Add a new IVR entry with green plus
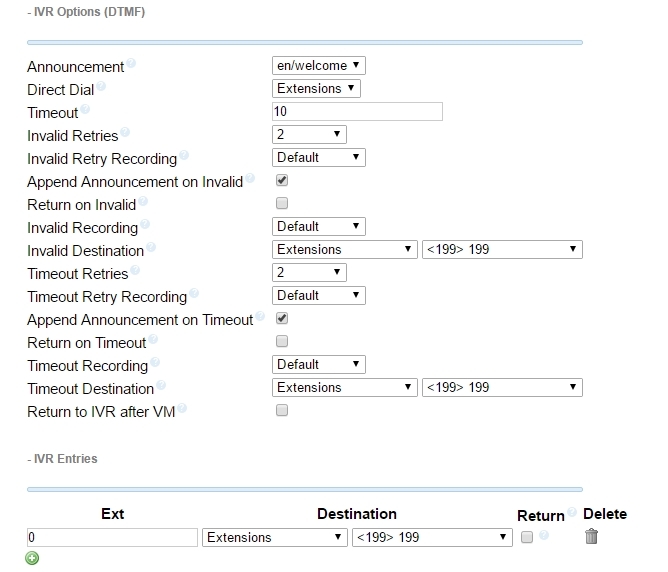 [32, 558]
